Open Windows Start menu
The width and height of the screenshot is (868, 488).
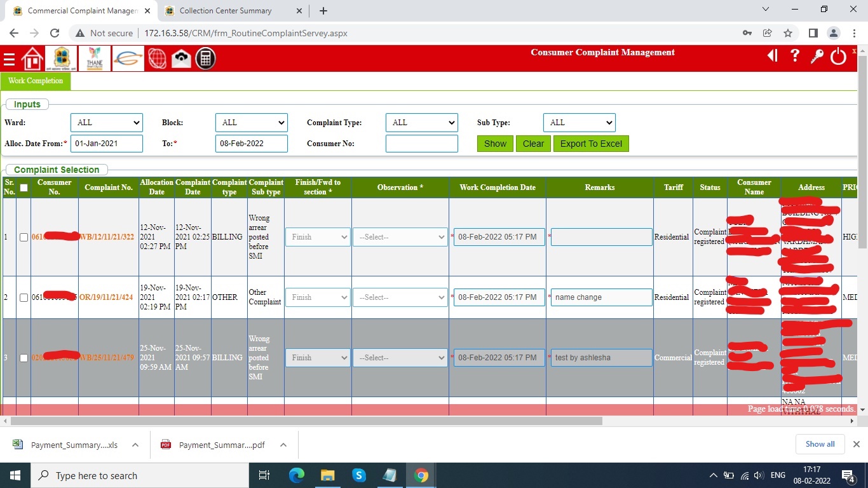coord(15,475)
